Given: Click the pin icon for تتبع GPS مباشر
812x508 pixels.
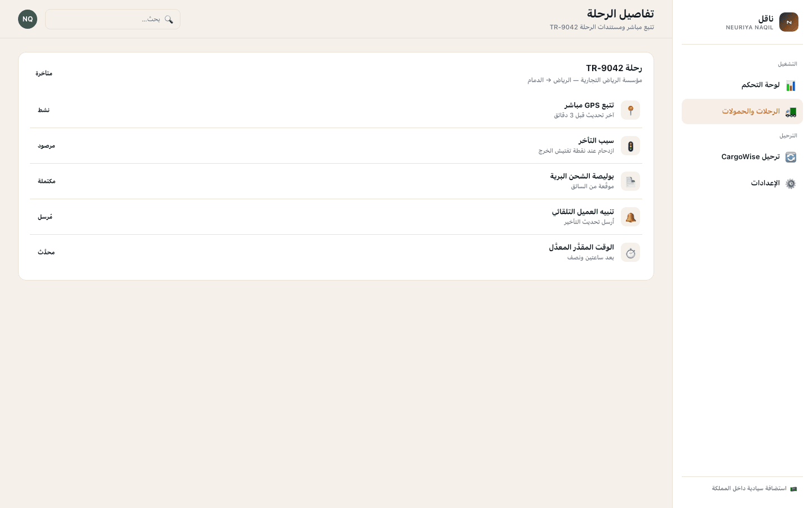Looking at the screenshot, I should (630, 110).
